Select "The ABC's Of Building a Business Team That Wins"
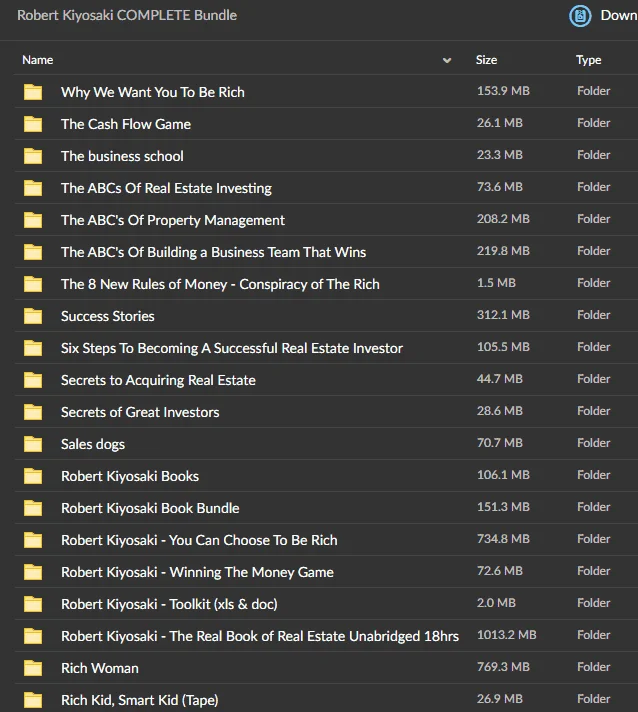 [x=213, y=252]
